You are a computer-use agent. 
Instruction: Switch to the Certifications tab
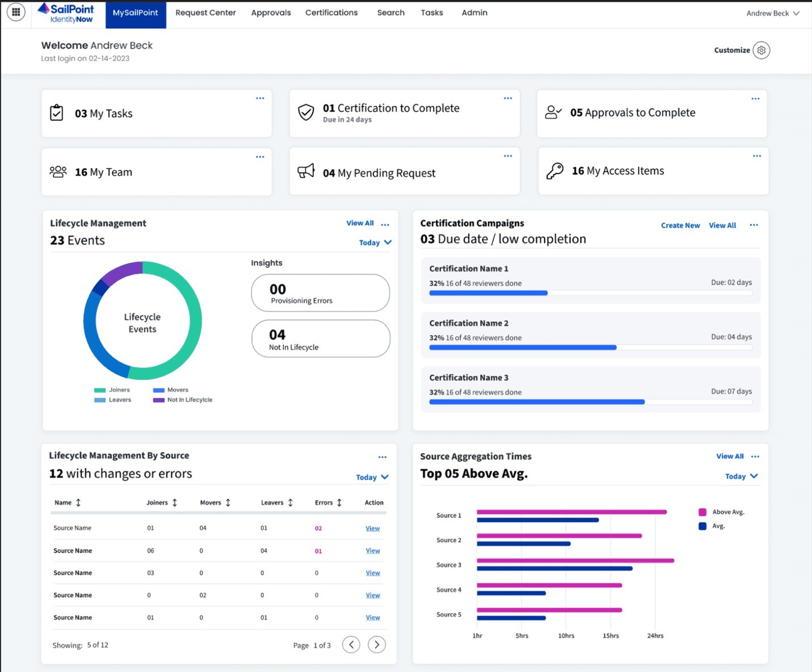tap(331, 12)
